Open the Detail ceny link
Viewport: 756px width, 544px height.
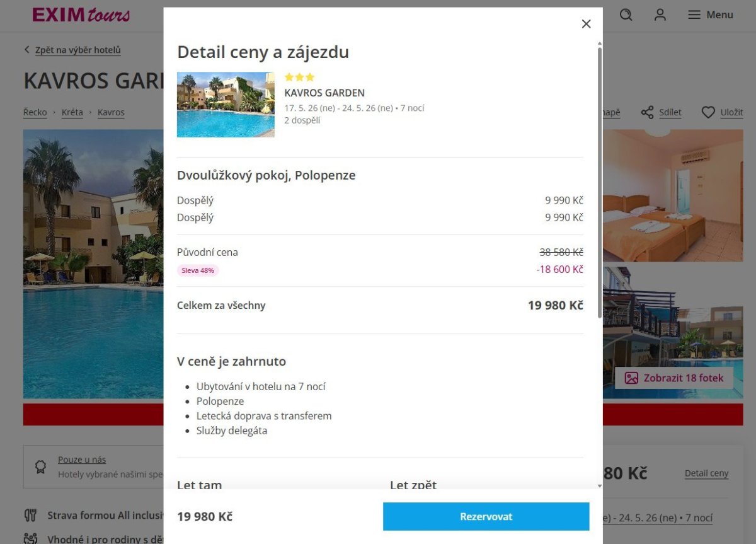pyautogui.click(x=706, y=473)
